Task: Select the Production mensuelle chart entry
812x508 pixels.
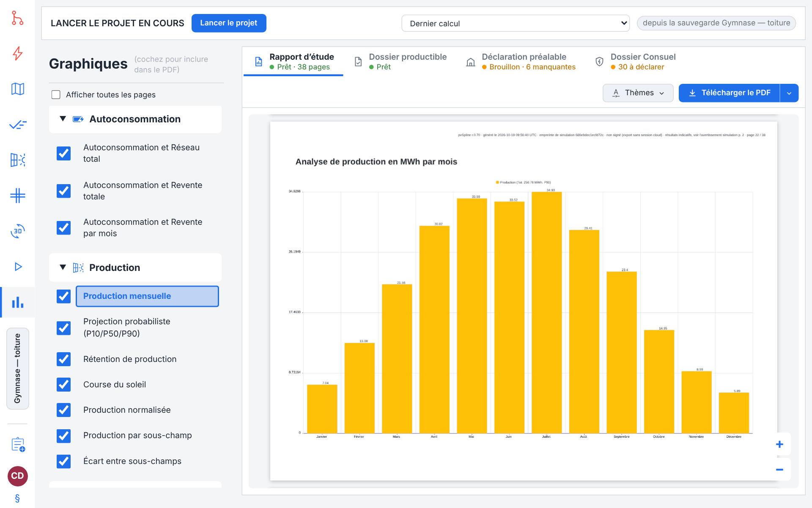Action: pos(147,296)
